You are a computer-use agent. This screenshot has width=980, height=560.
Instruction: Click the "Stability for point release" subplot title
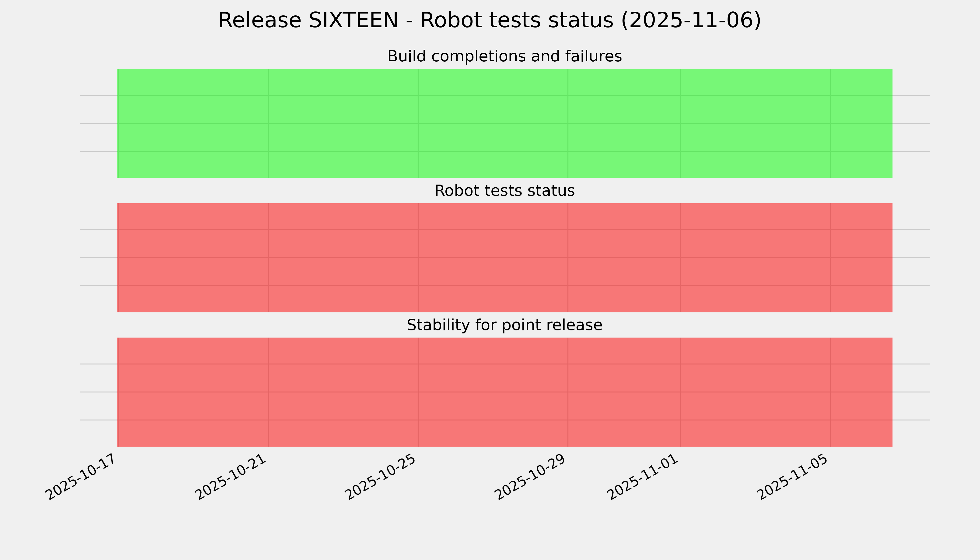[x=504, y=325]
